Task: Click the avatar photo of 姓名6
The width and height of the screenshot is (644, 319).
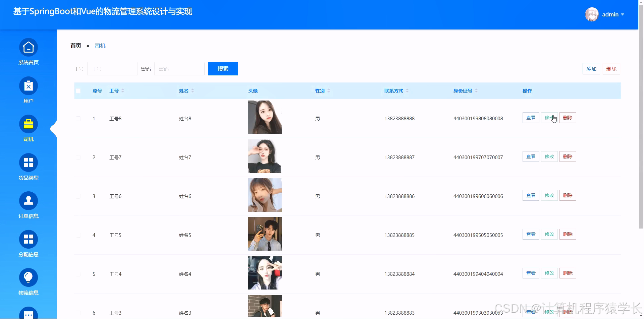Action: point(265,195)
